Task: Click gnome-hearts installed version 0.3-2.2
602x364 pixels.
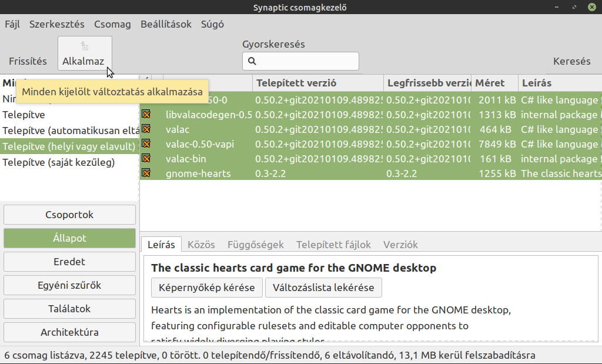Action: 270,173
